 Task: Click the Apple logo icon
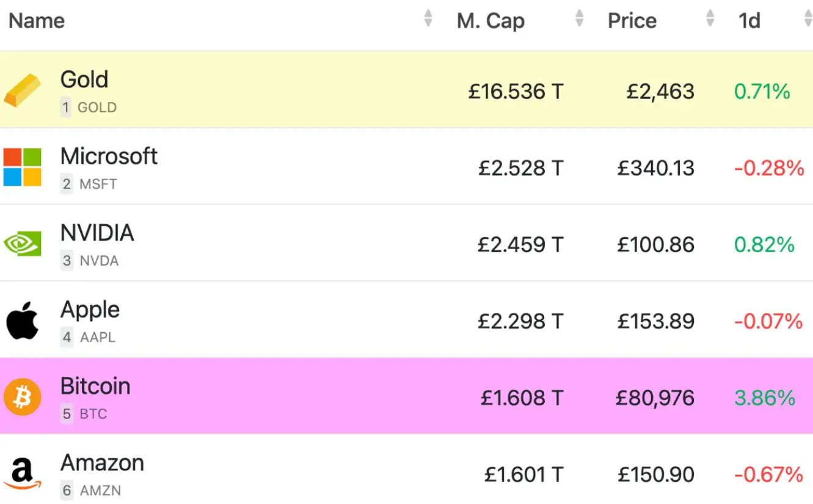[23, 321]
